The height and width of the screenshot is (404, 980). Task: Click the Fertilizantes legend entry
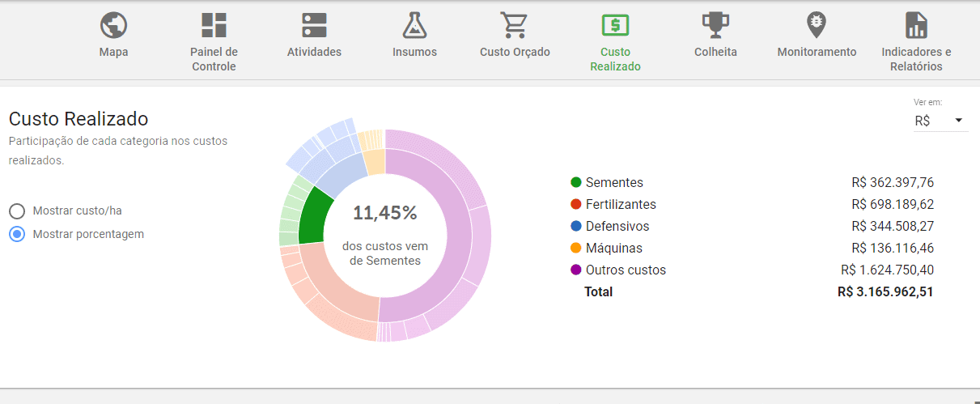(x=620, y=205)
